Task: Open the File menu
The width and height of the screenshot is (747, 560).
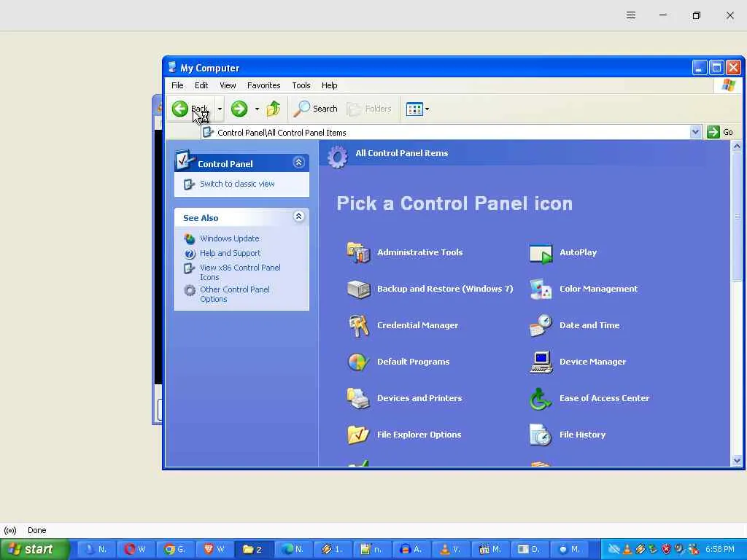Action: pos(177,85)
